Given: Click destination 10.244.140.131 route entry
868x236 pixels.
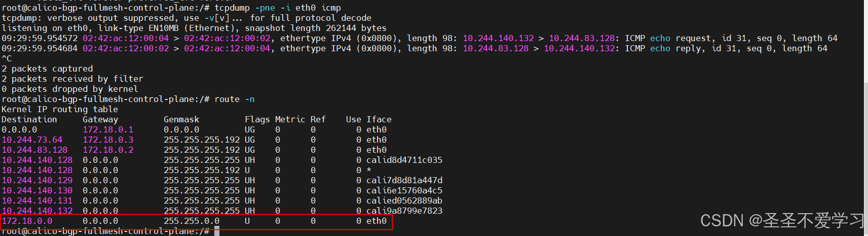Looking at the screenshot, I should coord(37,200).
